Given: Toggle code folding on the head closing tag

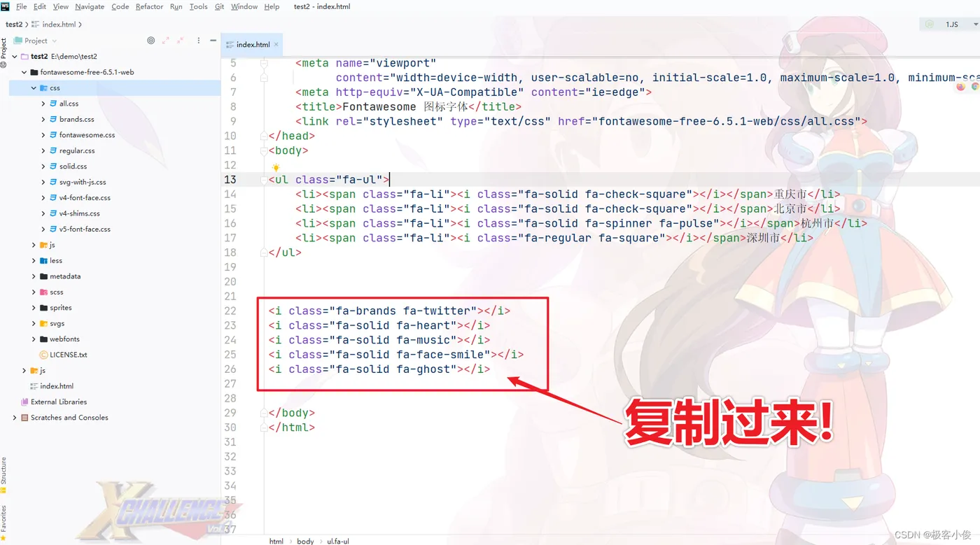Looking at the screenshot, I should point(265,136).
